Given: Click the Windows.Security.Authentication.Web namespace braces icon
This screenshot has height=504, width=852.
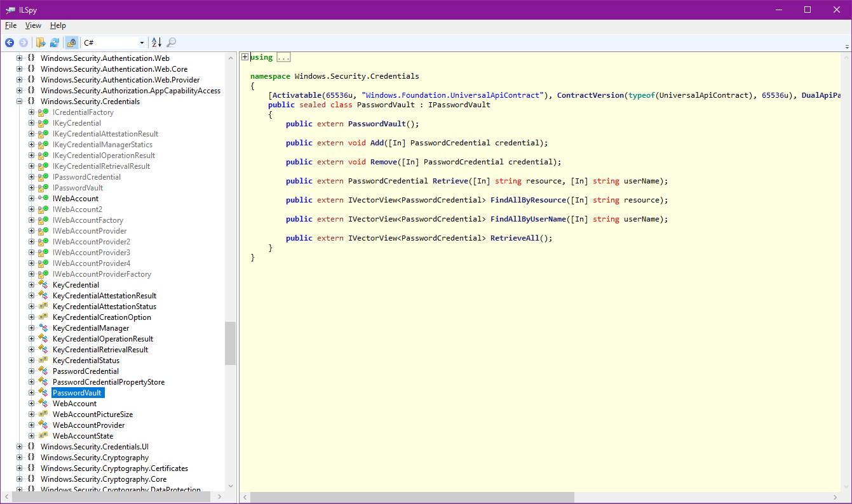Looking at the screenshot, I should 31,58.
